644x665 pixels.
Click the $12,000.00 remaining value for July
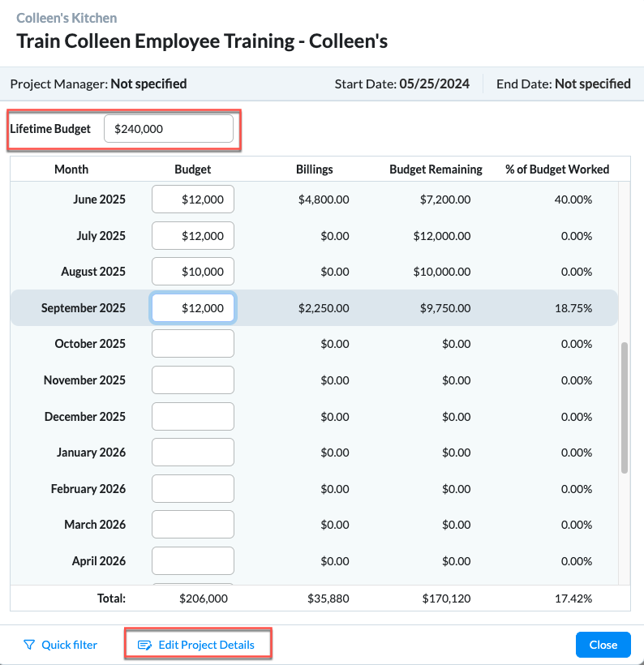[x=442, y=235]
